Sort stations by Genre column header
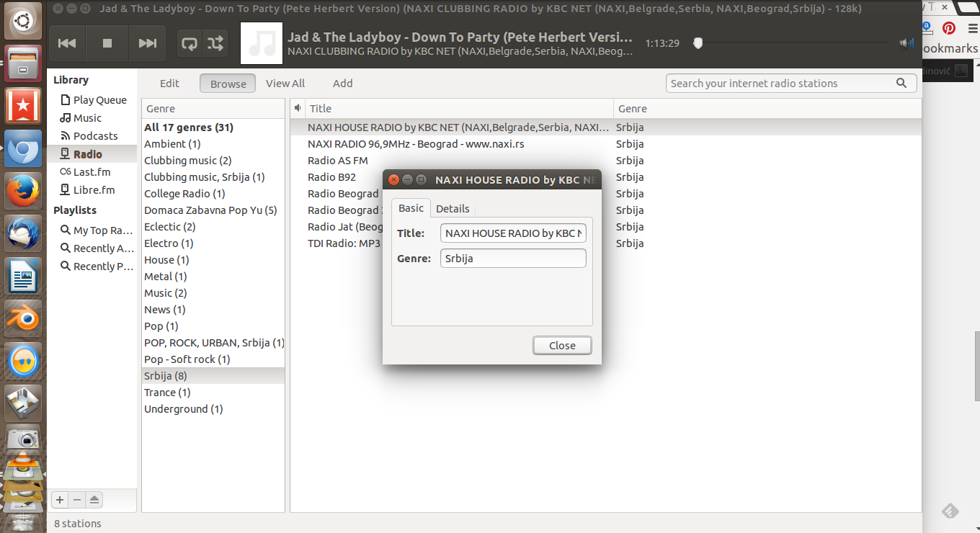Viewport: 980px width, 533px height. (767, 109)
